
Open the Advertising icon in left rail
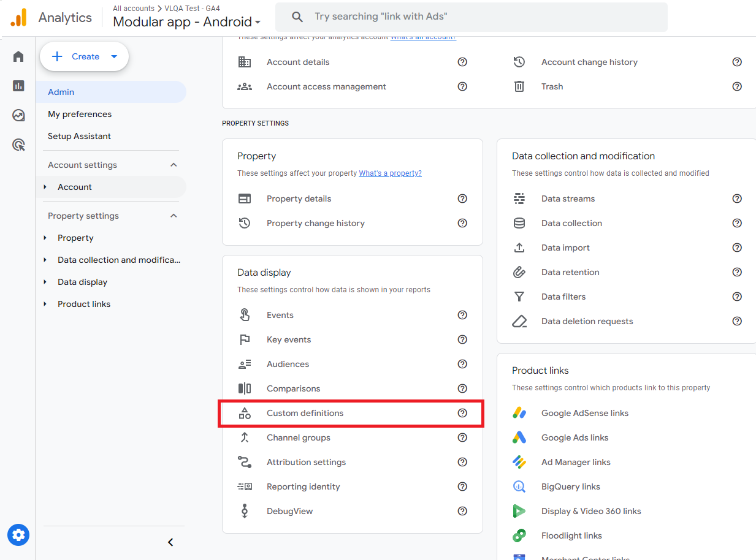point(18,145)
